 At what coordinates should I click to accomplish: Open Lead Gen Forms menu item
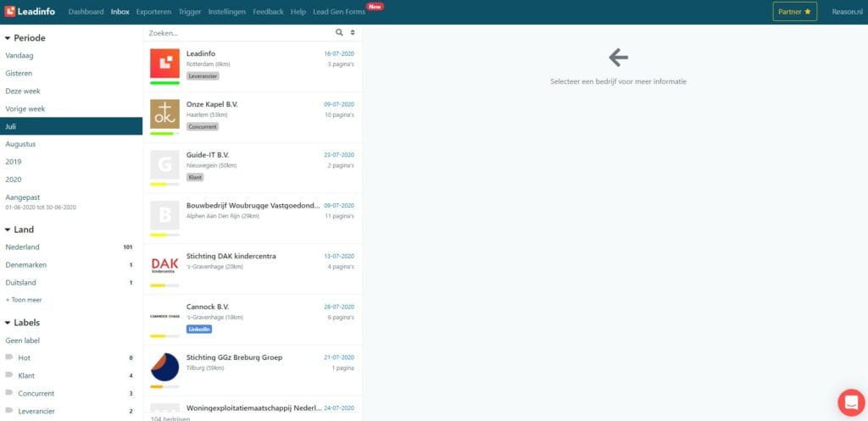click(x=339, y=12)
